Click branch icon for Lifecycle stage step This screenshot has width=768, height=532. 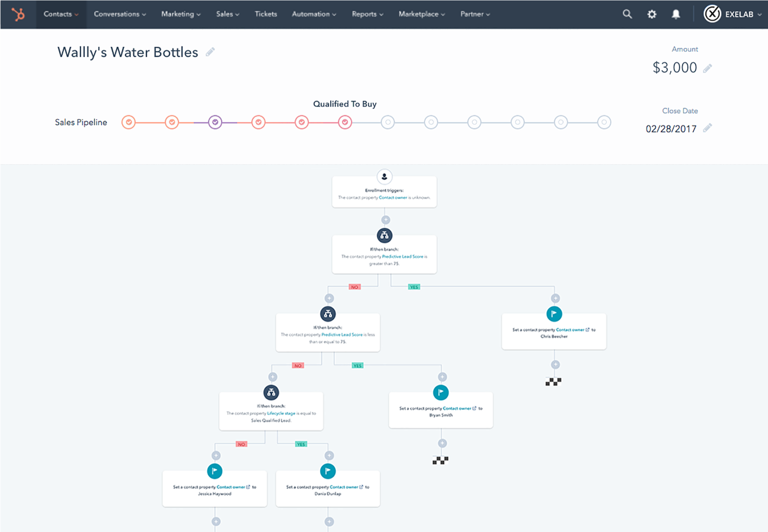tap(271, 392)
